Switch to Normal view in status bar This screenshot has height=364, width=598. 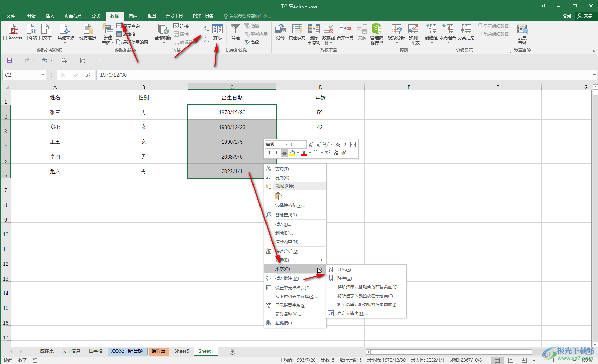click(498, 360)
